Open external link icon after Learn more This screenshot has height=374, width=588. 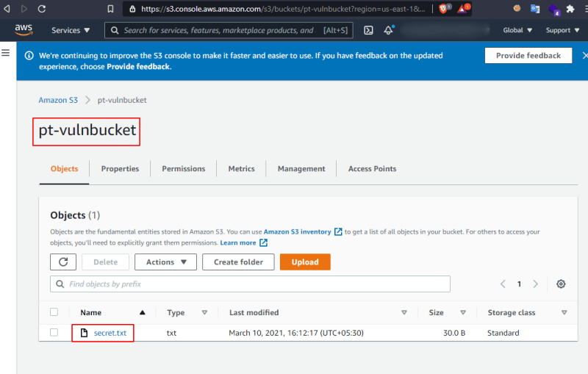tap(263, 242)
